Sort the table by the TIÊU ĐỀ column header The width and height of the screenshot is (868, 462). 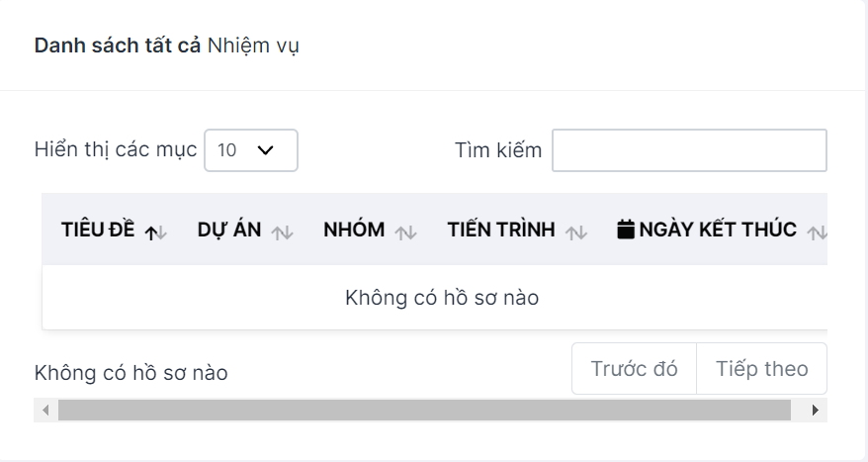[x=98, y=230]
